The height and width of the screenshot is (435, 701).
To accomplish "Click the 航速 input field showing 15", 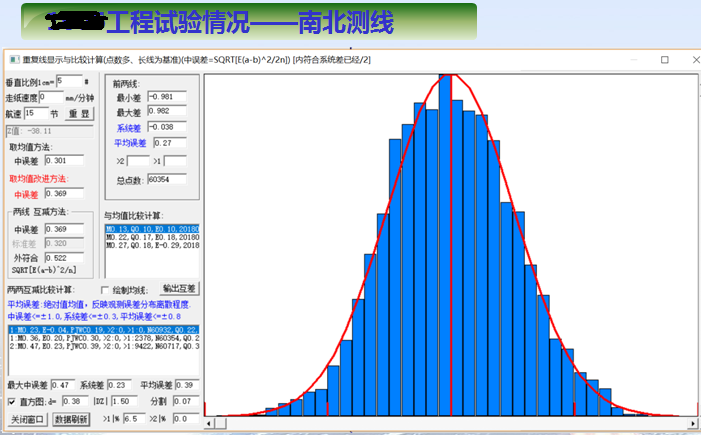I will pyautogui.click(x=36, y=113).
